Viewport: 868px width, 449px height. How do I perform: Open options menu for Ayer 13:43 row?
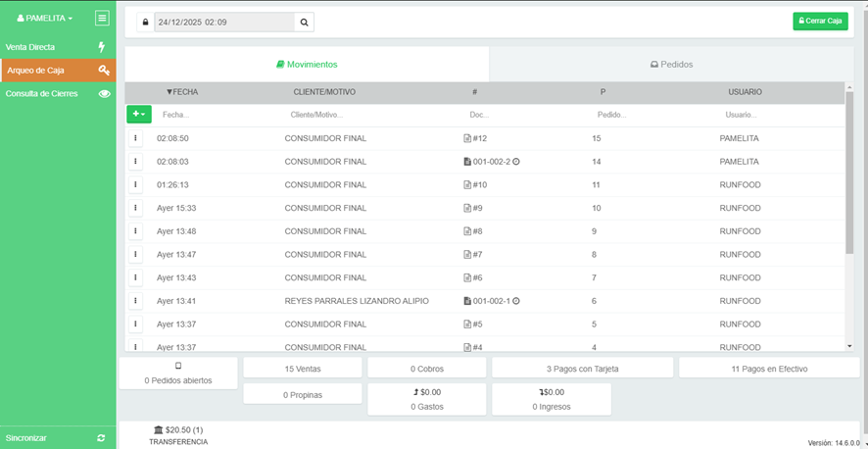[x=135, y=277]
